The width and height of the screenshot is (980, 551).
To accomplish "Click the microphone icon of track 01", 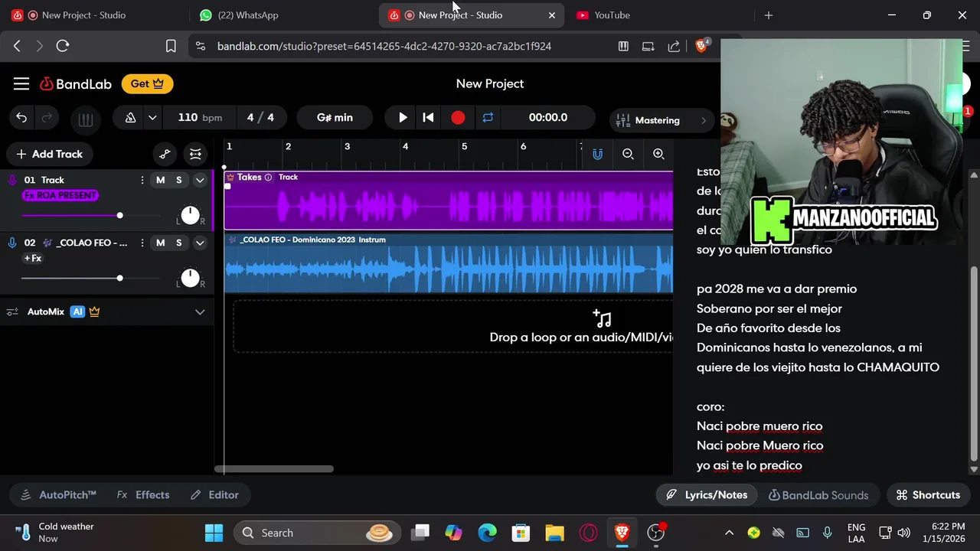I will coord(11,180).
